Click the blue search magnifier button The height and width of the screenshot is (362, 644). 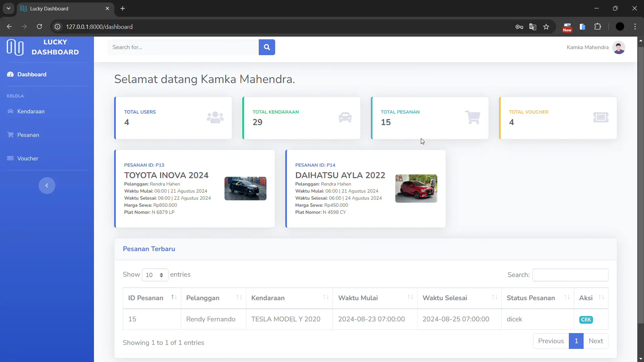267,47
